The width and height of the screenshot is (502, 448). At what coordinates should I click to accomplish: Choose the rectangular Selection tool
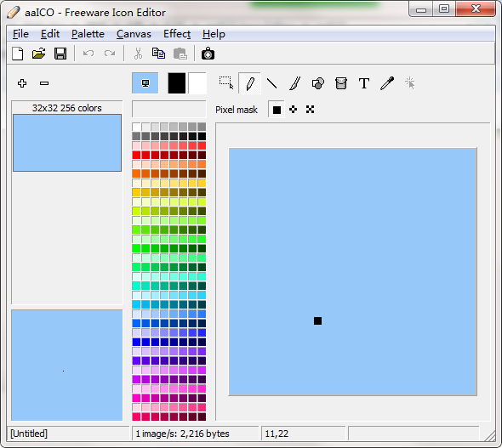click(x=226, y=82)
